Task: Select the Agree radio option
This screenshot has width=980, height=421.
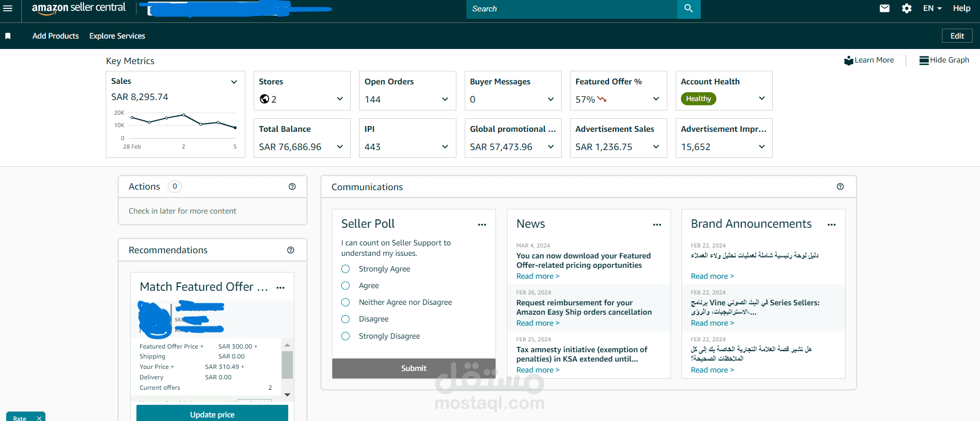Action: (x=345, y=286)
